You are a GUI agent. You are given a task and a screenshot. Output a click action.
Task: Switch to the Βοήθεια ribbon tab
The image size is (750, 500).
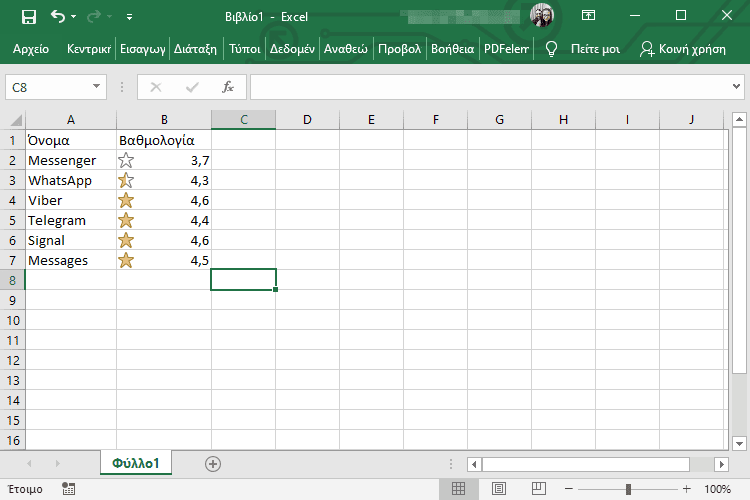point(452,49)
